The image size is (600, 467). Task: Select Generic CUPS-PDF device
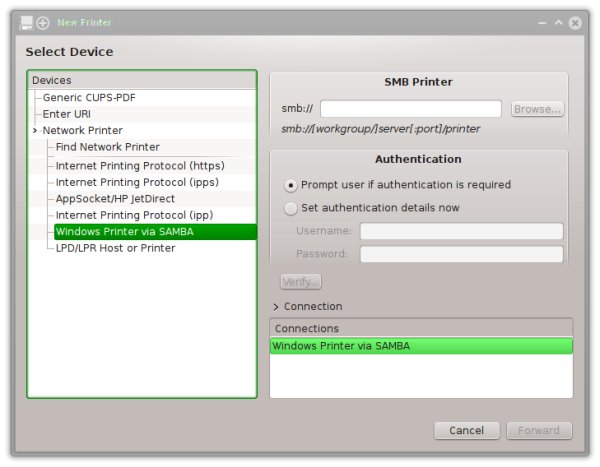pyautogui.click(x=89, y=98)
